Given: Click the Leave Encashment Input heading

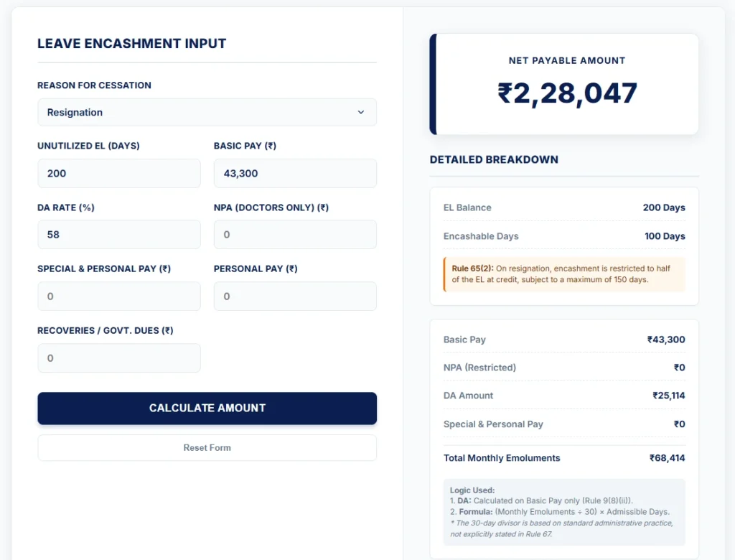Looking at the screenshot, I should 132,43.
